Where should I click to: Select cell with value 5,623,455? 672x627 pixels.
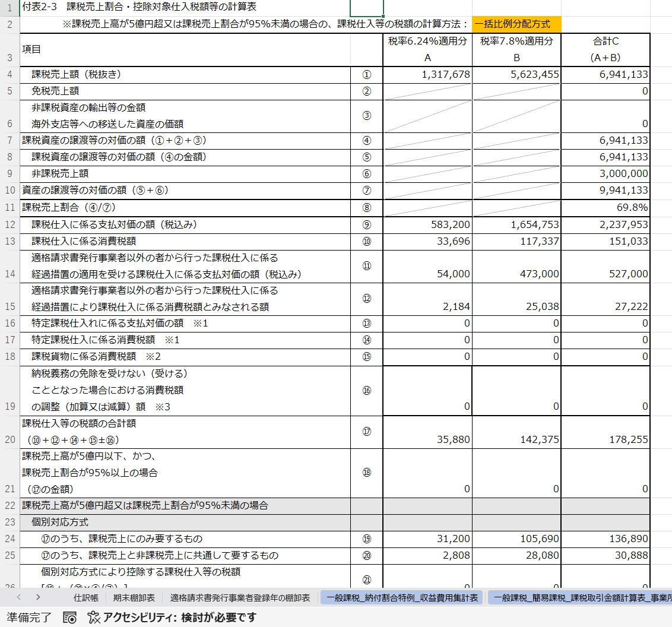[x=516, y=75]
